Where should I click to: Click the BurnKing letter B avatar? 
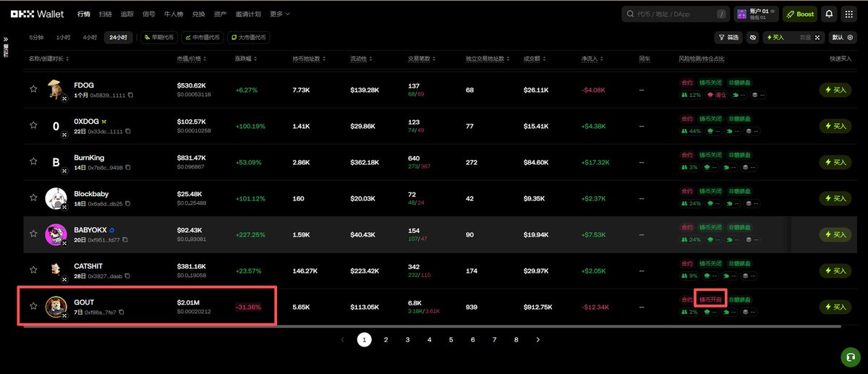pyautogui.click(x=56, y=162)
